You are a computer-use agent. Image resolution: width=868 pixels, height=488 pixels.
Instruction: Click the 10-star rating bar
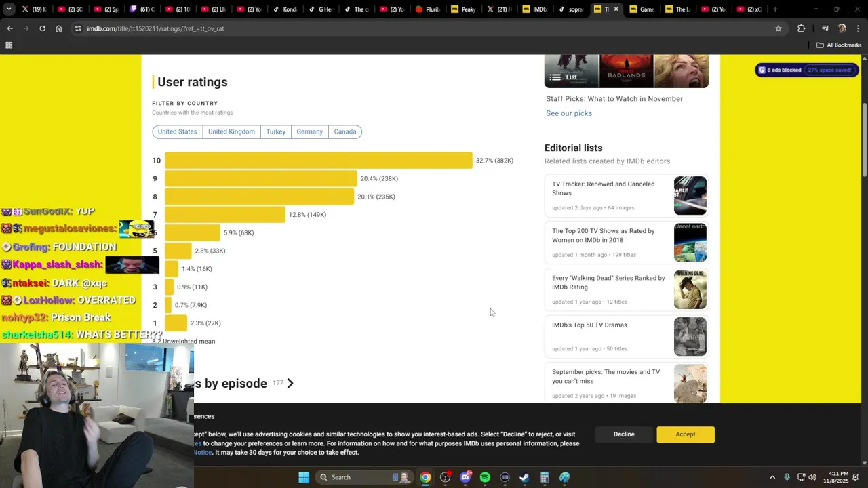coord(318,161)
